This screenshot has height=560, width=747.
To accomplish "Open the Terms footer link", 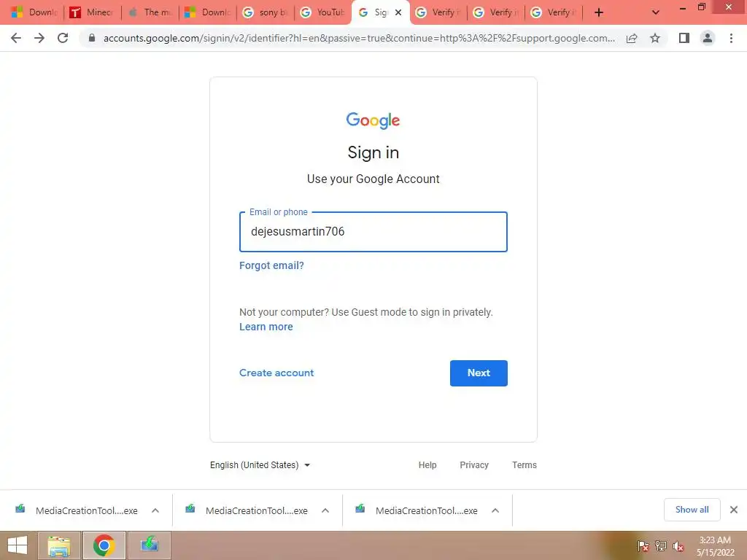I will click(x=524, y=464).
